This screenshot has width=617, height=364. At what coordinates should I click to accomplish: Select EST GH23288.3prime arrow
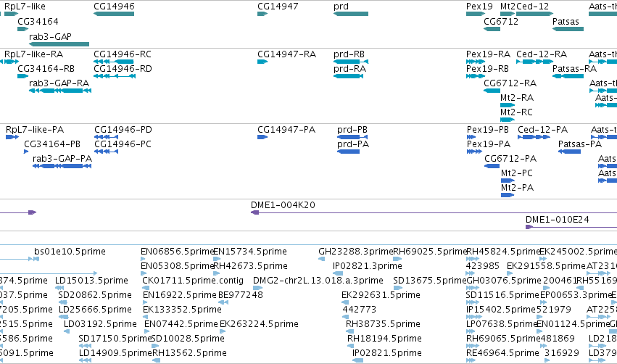coord(321,259)
